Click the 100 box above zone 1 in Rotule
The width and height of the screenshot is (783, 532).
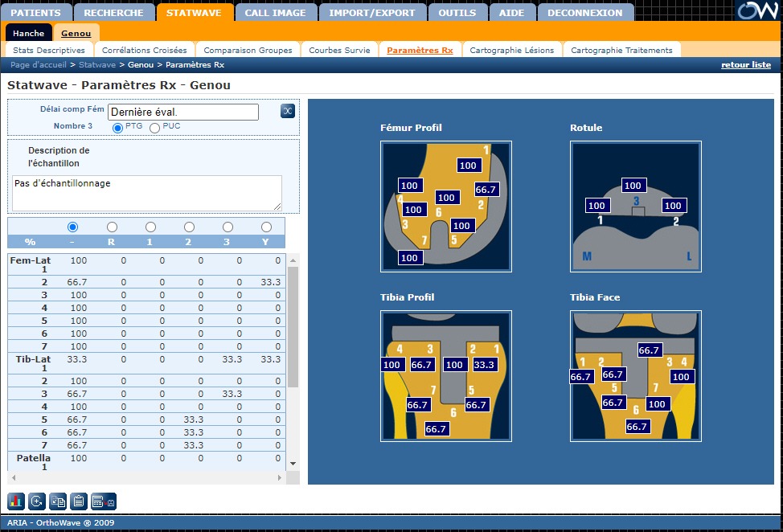click(596, 206)
